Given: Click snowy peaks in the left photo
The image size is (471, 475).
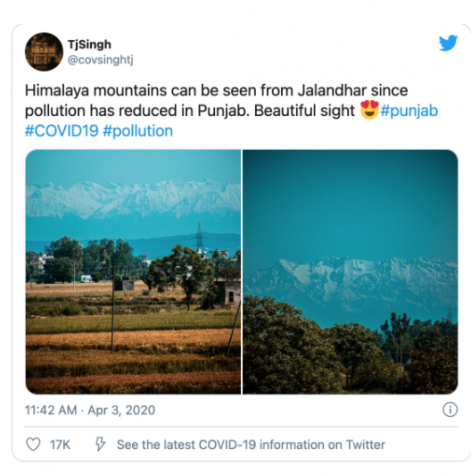Looking at the screenshot, I should pyautogui.click(x=133, y=199).
